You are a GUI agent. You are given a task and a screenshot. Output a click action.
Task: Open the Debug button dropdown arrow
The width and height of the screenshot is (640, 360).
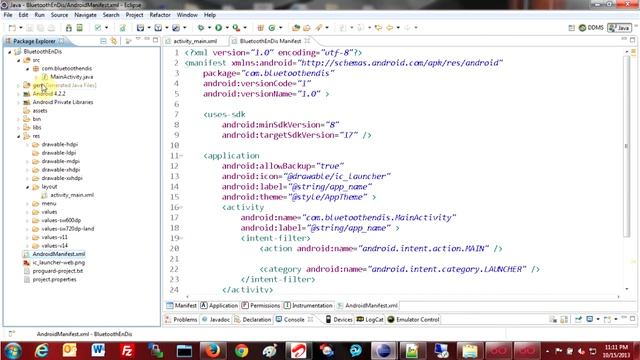coord(209,28)
